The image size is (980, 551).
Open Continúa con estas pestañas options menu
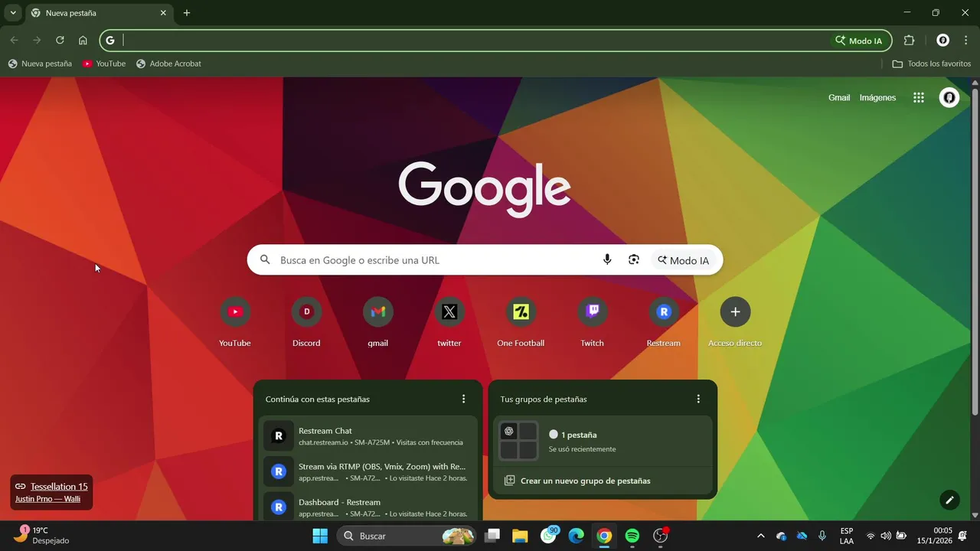[x=463, y=399]
